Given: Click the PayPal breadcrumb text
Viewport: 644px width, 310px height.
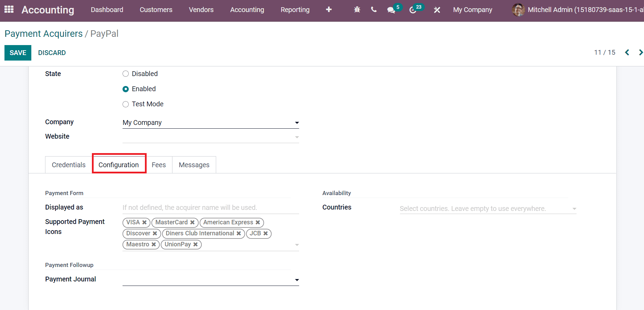Looking at the screenshot, I should (104, 34).
